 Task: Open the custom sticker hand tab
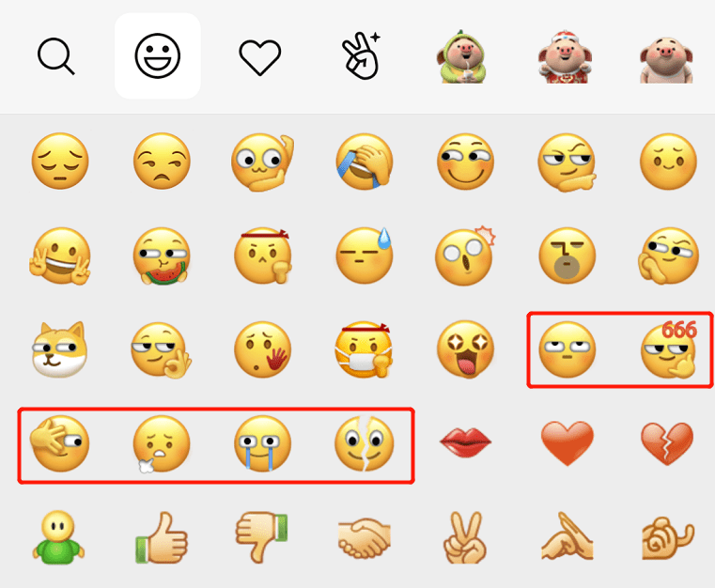click(361, 55)
